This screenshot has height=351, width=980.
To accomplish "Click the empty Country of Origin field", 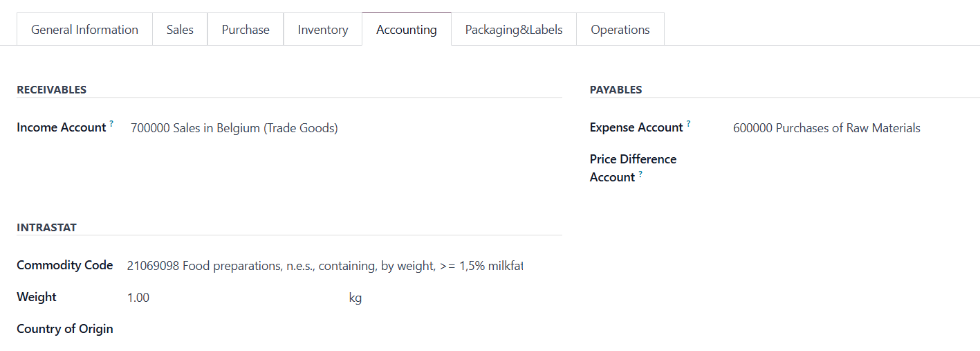I will point(325,330).
